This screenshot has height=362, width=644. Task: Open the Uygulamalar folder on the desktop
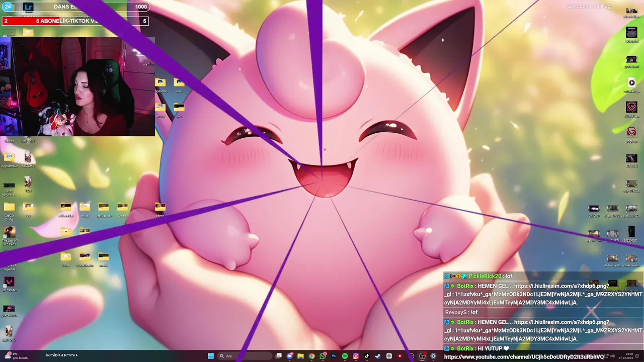tap(9, 160)
